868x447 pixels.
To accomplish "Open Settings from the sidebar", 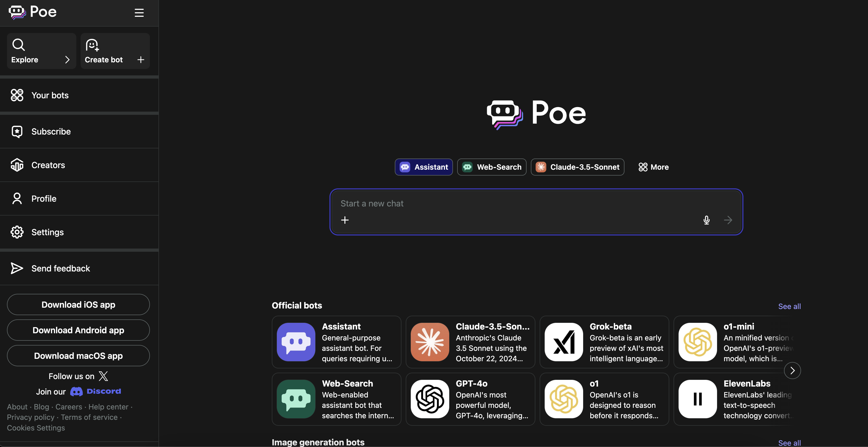I will pos(47,232).
